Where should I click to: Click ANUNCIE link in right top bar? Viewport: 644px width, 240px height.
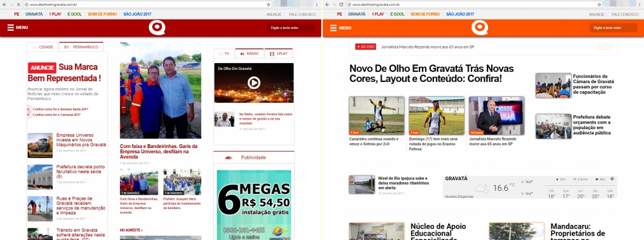click(x=597, y=14)
